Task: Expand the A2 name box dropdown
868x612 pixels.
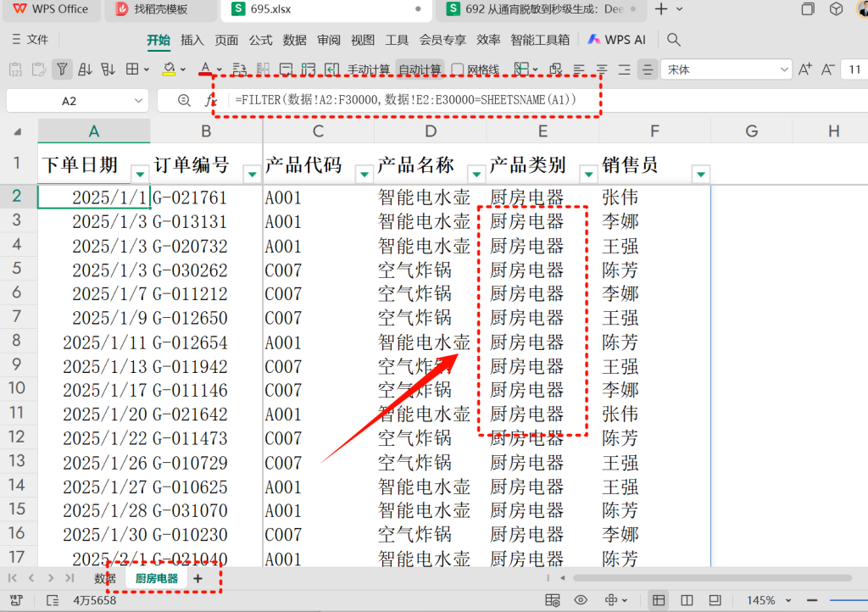Action: pos(138,101)
